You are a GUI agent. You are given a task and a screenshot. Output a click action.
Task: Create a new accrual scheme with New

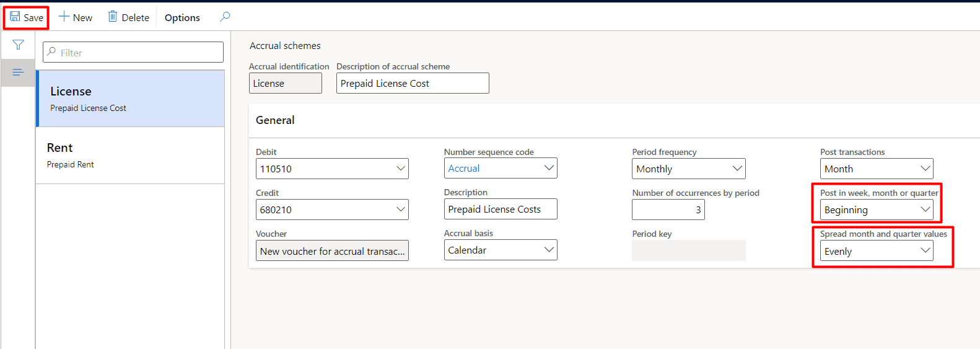76,17
